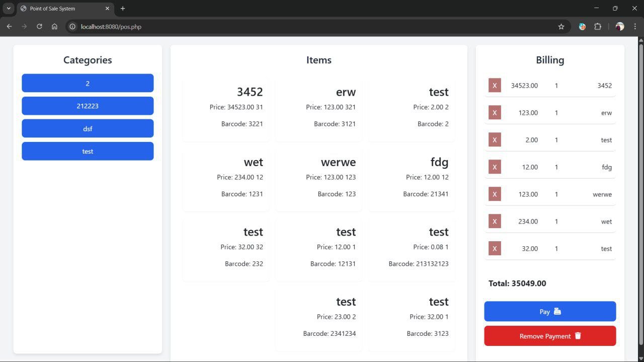Bookmark this page with the star icon

tap(561, 27)
